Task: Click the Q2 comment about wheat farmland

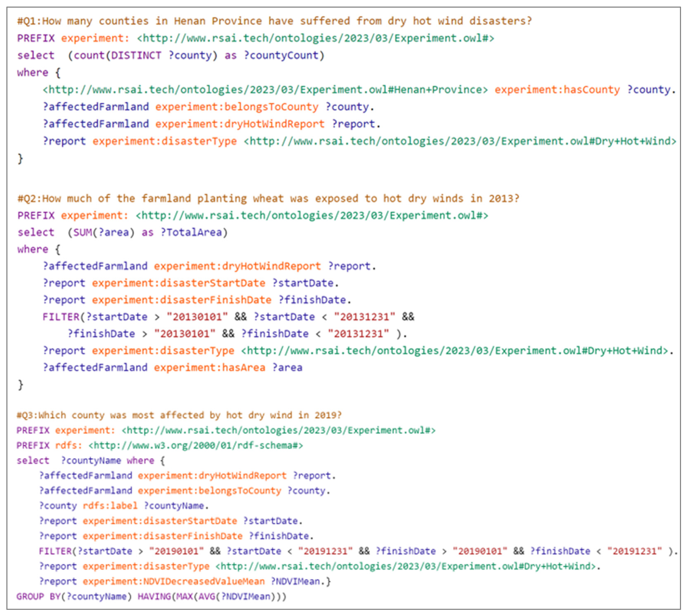Action: (x=268, y=198)
